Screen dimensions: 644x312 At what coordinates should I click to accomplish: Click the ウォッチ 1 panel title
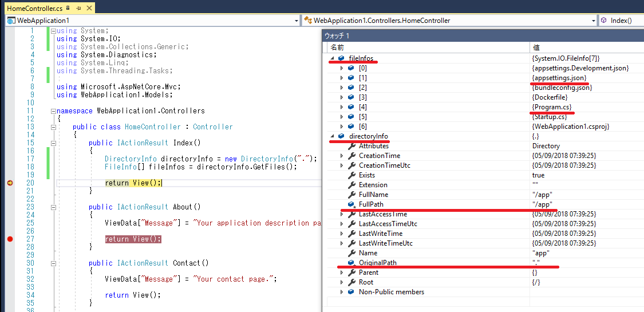pos(337,36)
